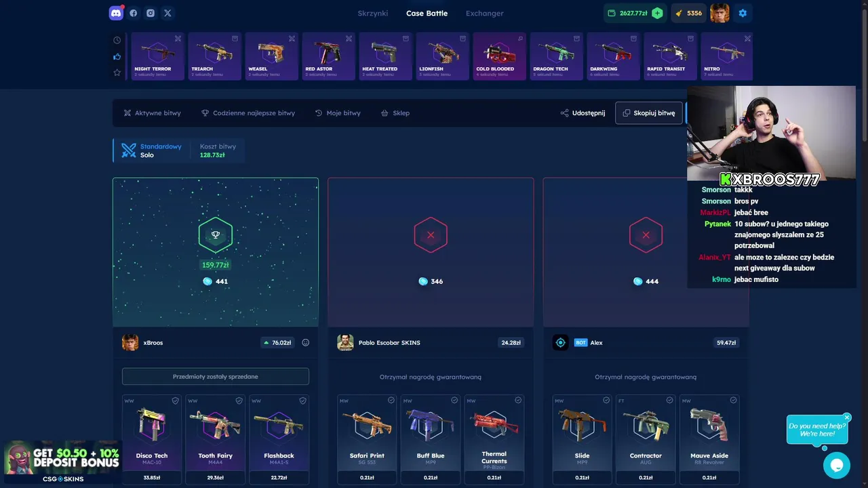Close the 'Do you need help?' popup

coord(847,418)
